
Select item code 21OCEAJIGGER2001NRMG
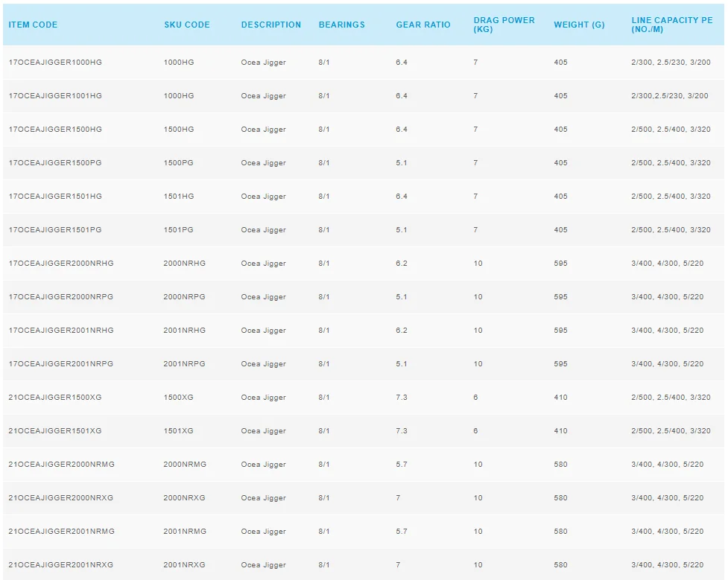[x=61, y=532]
